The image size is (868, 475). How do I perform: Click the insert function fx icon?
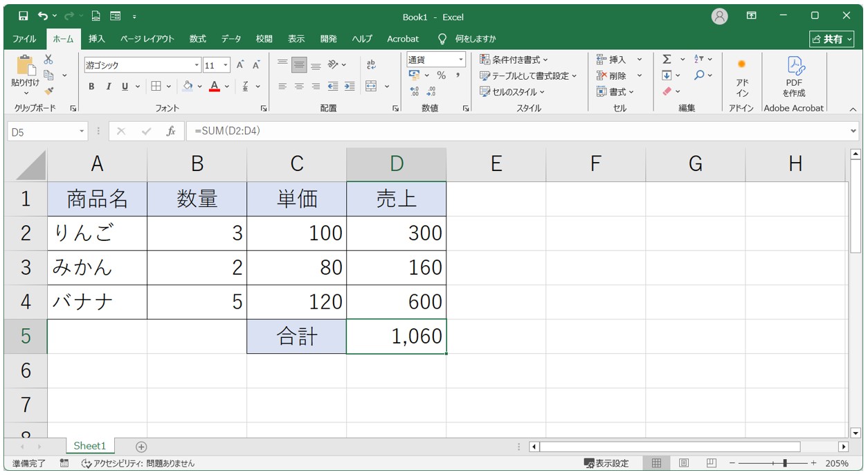point(170,131)
